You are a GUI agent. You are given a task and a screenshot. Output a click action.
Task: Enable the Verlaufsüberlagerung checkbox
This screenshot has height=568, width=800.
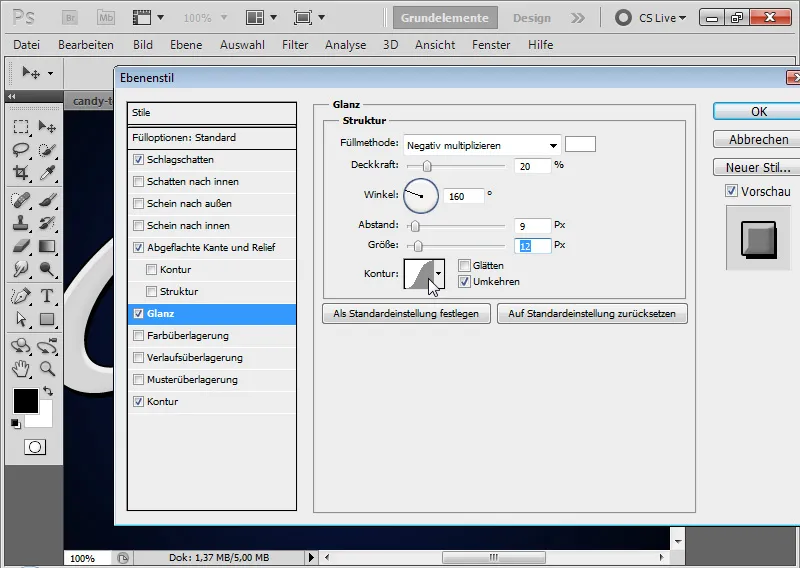(x=138, y=357)
